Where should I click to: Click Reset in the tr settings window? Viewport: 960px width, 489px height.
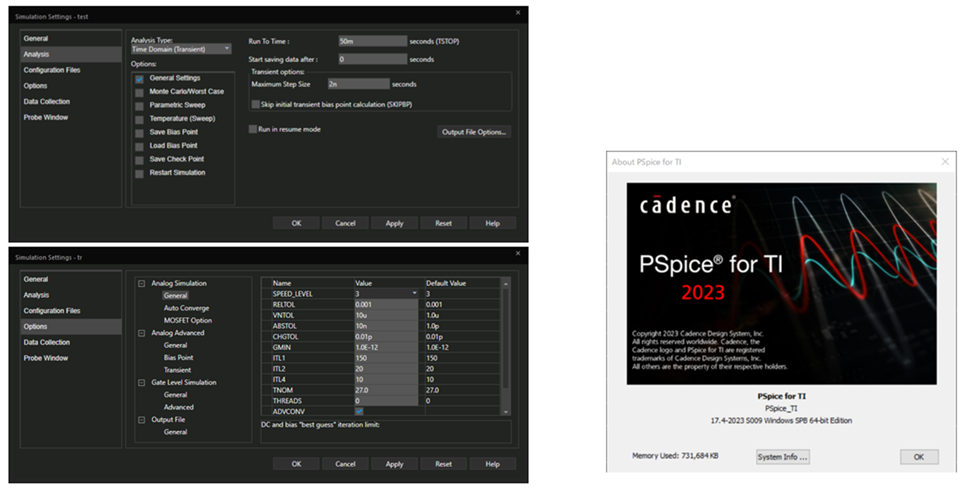443,464
